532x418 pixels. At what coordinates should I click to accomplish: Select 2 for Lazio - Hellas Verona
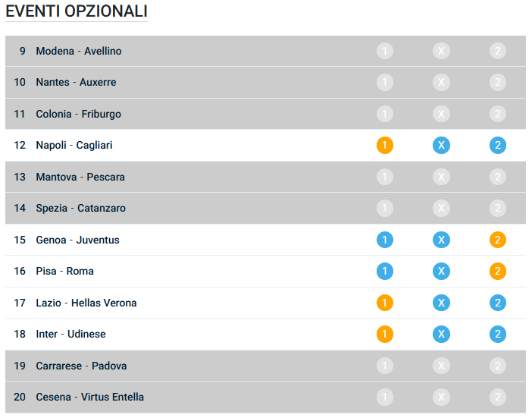click(498, 303)
